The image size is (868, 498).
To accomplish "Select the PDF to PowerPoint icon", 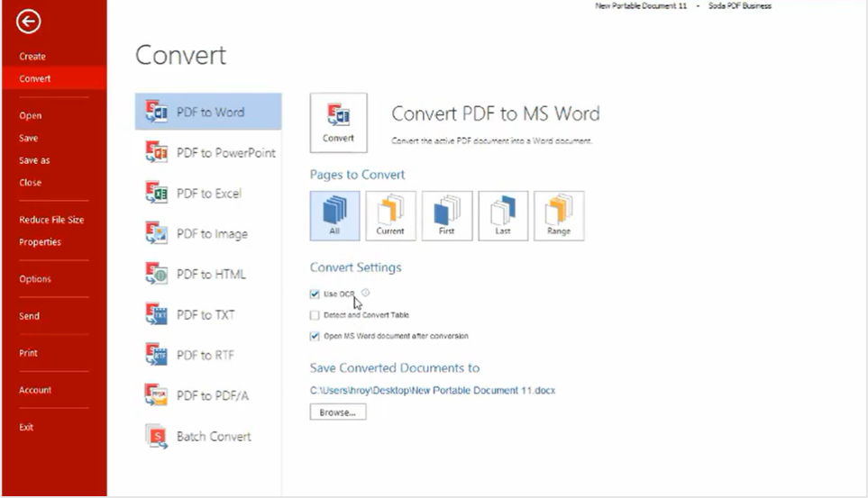I will pos(157,152).
